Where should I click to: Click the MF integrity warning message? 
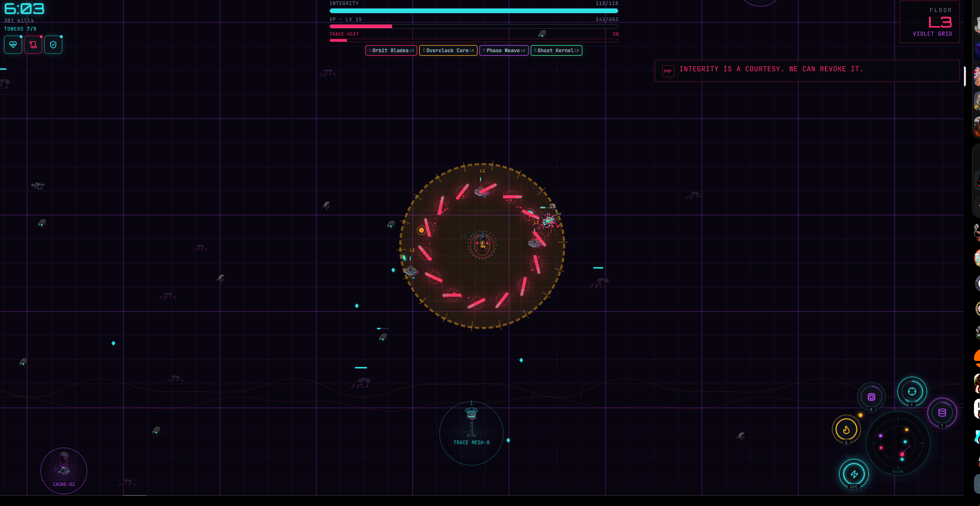click(807, 71)
